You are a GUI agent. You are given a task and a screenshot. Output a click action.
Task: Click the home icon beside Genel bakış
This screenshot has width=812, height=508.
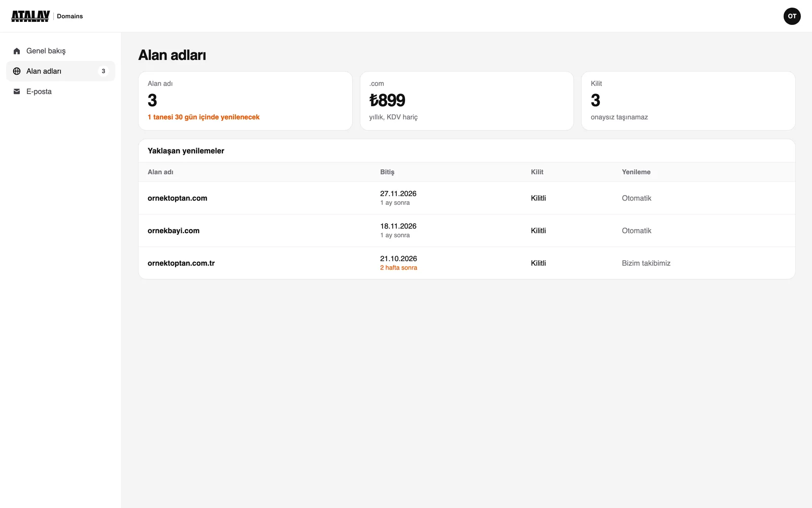[17, 51]
